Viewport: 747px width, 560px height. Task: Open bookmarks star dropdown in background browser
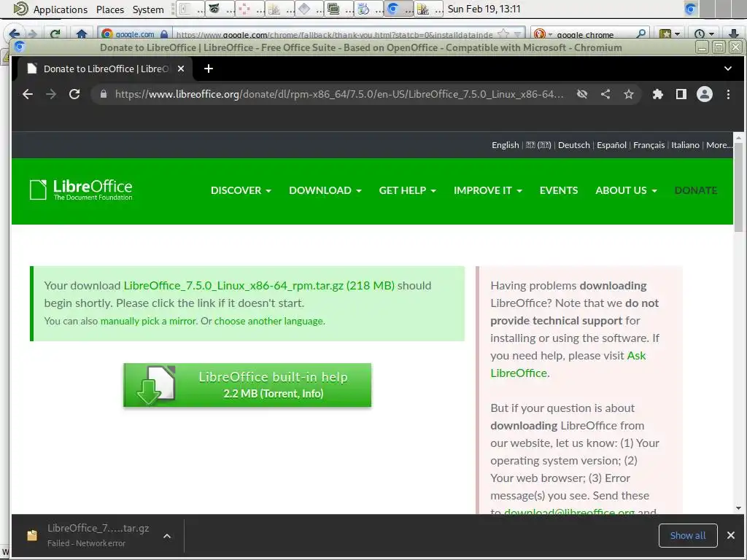coord(670,34)
